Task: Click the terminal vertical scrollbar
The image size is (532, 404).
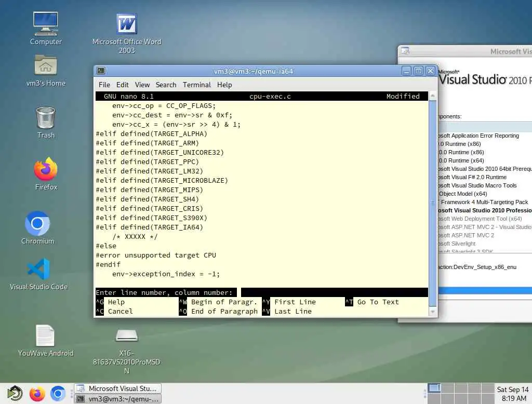Action: click(433, 203)
